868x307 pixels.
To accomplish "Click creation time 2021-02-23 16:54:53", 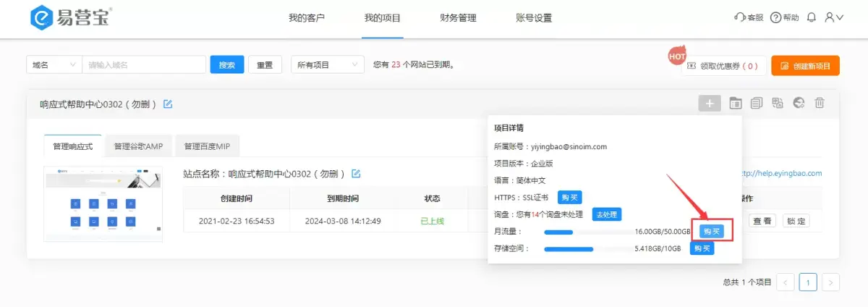I will (237, 221).
